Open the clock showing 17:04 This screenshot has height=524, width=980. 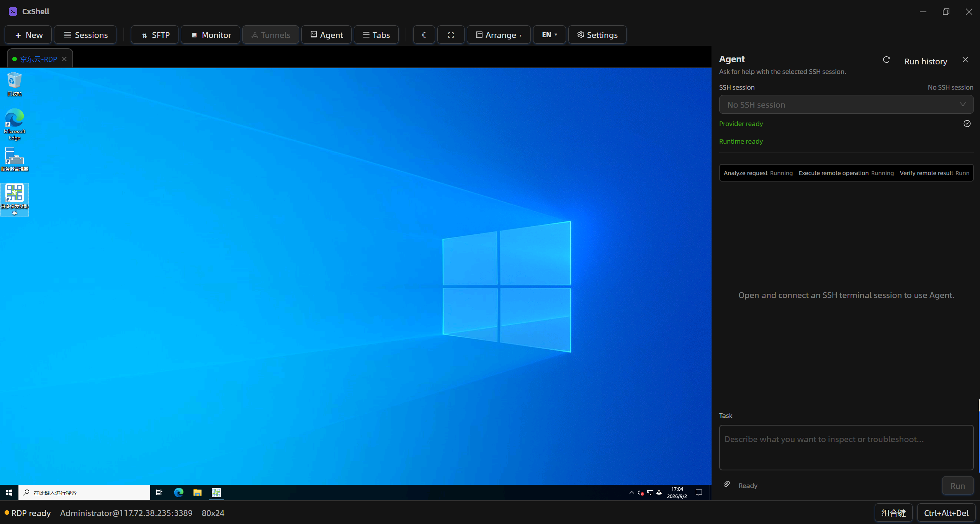click(677, 493)
